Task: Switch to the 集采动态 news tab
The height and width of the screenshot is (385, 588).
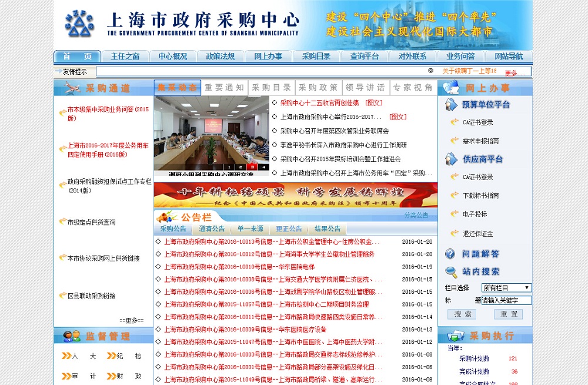Action: [x=178, y=88]
